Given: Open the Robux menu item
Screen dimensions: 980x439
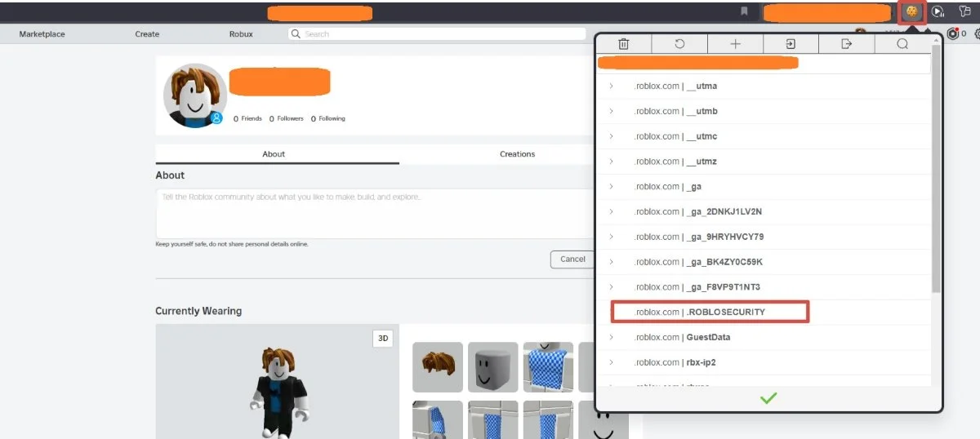Looking at the screenshot, I should (241, 34).
